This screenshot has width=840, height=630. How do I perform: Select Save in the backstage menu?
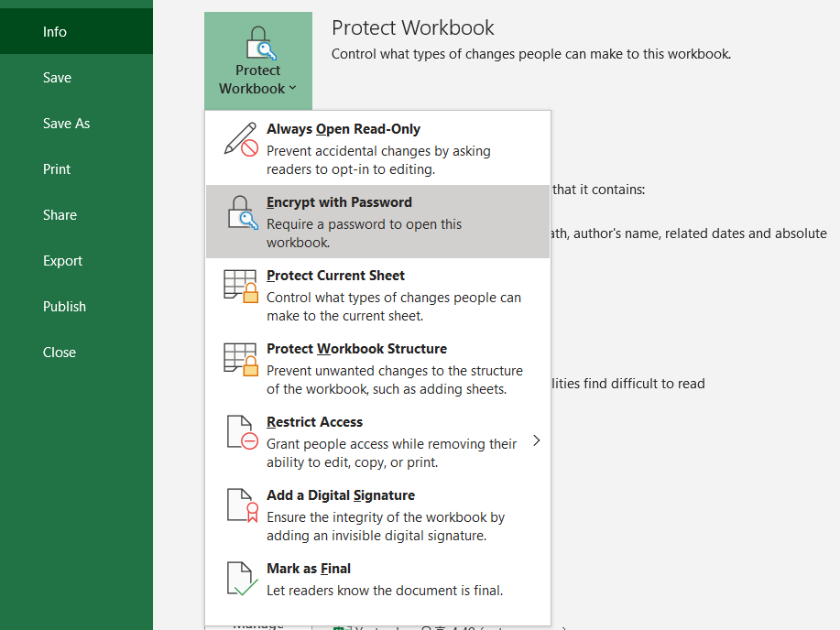click(x=76, y=78)
